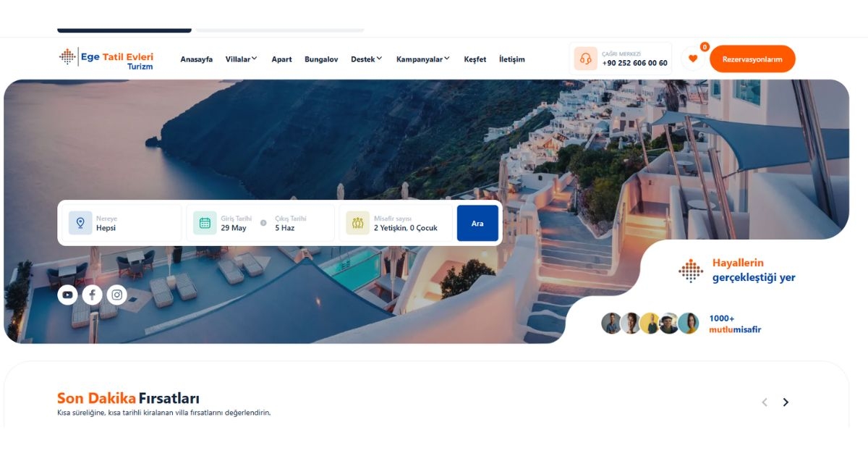Click the calendar icon for check-in date
The image size is (868, 456).
pos(205,223)
